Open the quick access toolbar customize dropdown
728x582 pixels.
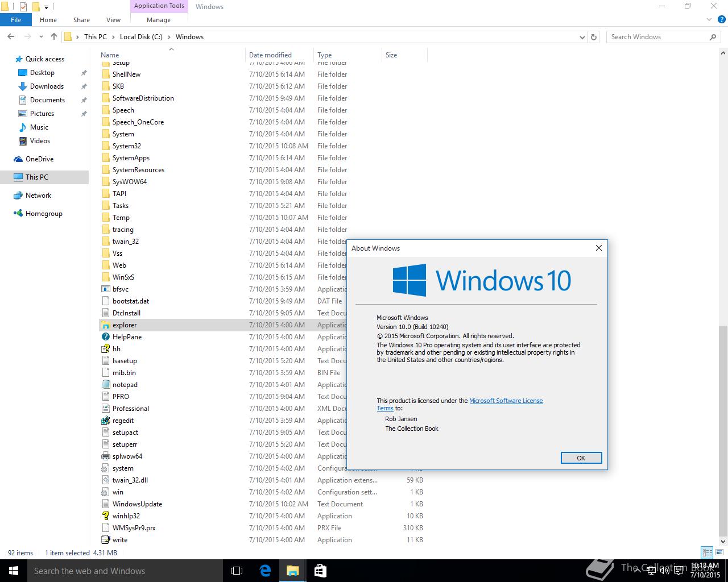click(x=47, y=7)
